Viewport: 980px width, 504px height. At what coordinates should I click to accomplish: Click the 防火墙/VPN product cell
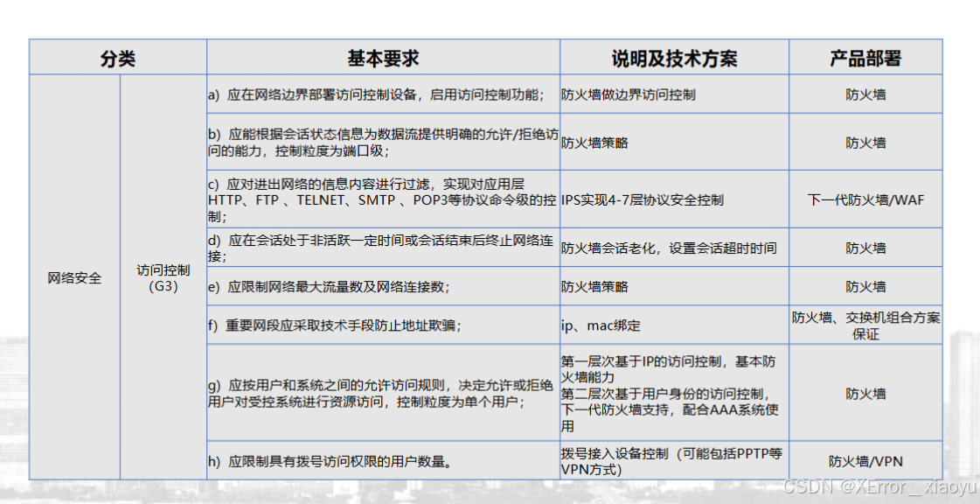point(865,461)
